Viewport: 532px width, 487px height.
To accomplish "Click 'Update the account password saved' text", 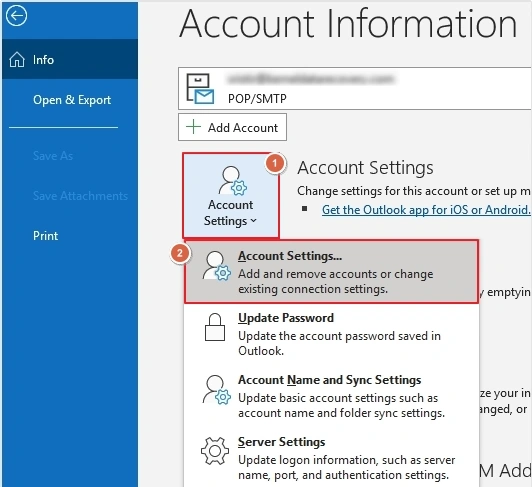I will 339,343.
